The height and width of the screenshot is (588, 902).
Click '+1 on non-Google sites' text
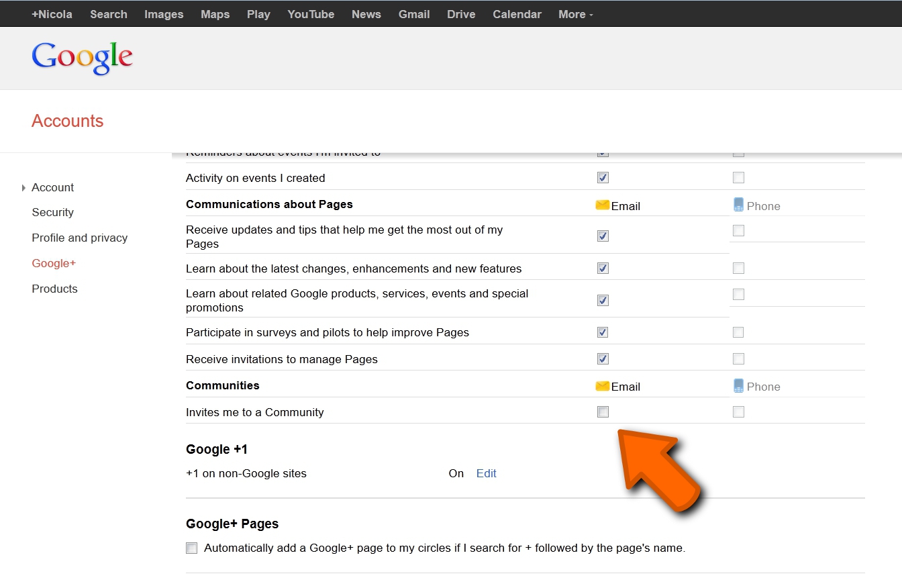[x=246, y=473]
